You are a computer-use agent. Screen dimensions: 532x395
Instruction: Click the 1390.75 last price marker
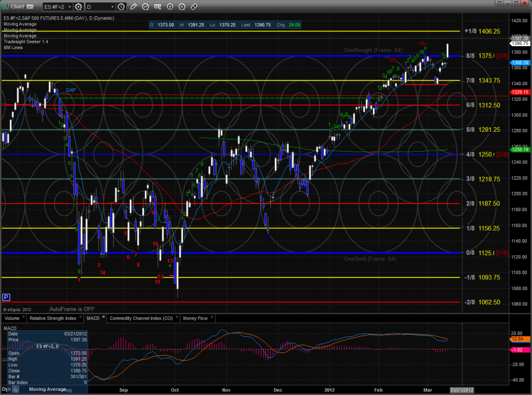click(x=519, y=44)
